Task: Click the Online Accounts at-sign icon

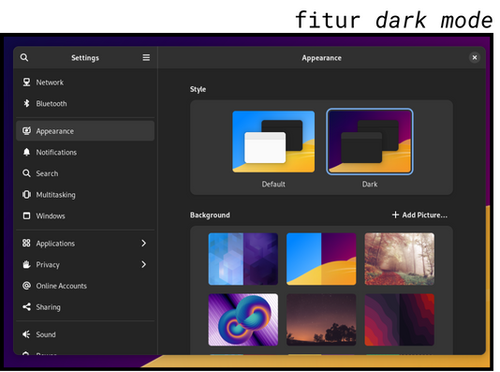Action: pos(26,286)
